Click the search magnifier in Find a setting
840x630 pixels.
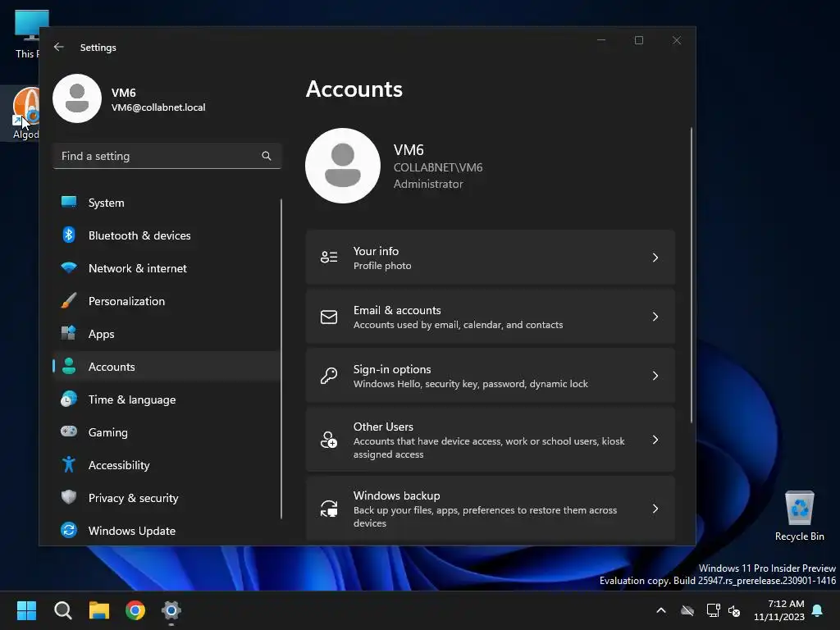pos(267,156)
